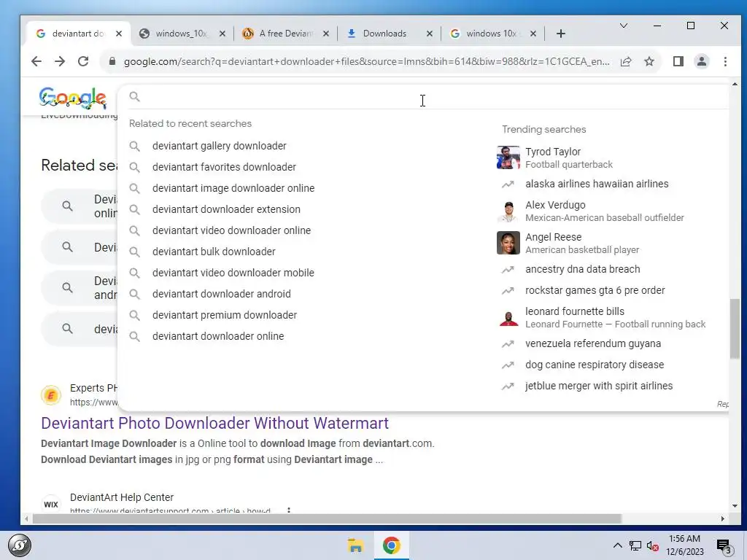Open the taskbar clock showing 1:56 AM
The image size is (747, 560).
684,545
